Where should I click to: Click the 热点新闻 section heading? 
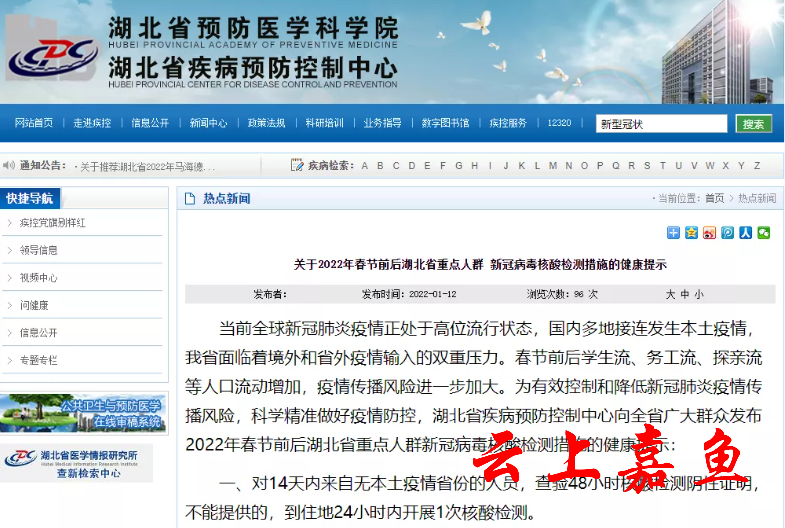(226, 199)
